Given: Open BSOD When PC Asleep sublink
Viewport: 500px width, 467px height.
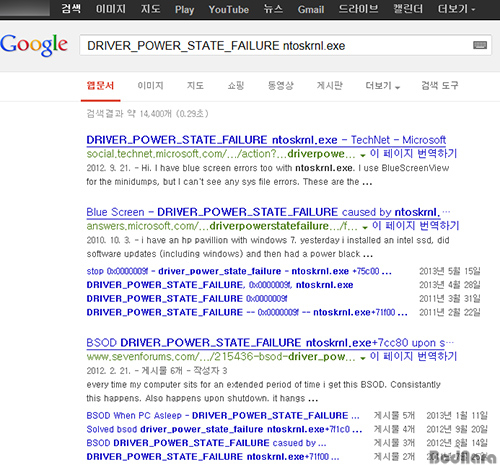Looking at the screenshot, I should (x=223, y=416).
